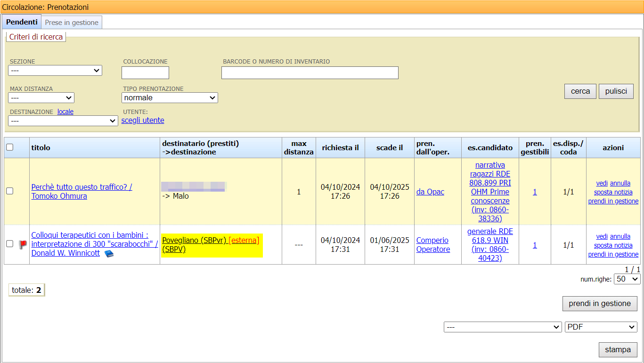Click the blue book icon beside Winnicott title

[x=109, y=254]
